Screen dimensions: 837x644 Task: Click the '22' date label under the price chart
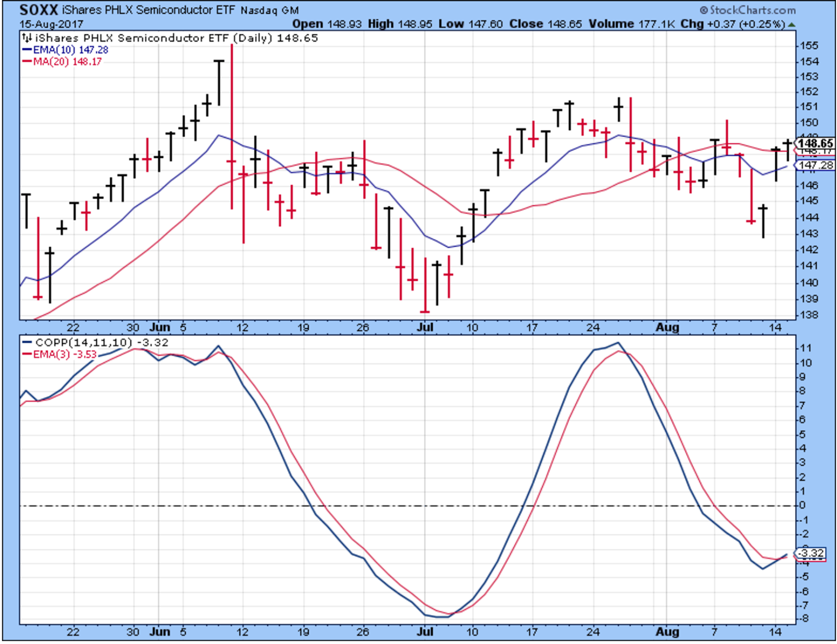[x=73, y=328]
